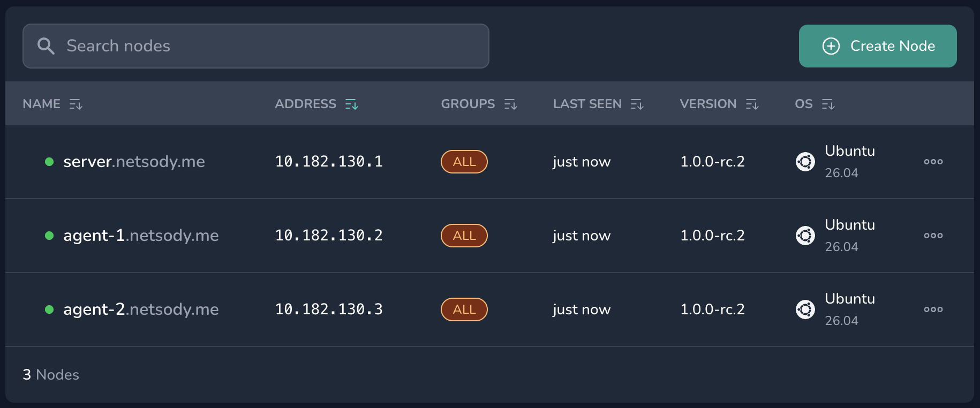Click the ALL group badge for server.netsody.me

(x=464, y=162)
